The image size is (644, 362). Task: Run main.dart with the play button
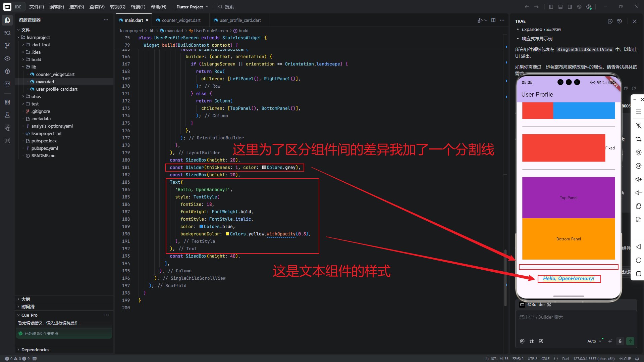pyautogui.click(x=480, y=20)
